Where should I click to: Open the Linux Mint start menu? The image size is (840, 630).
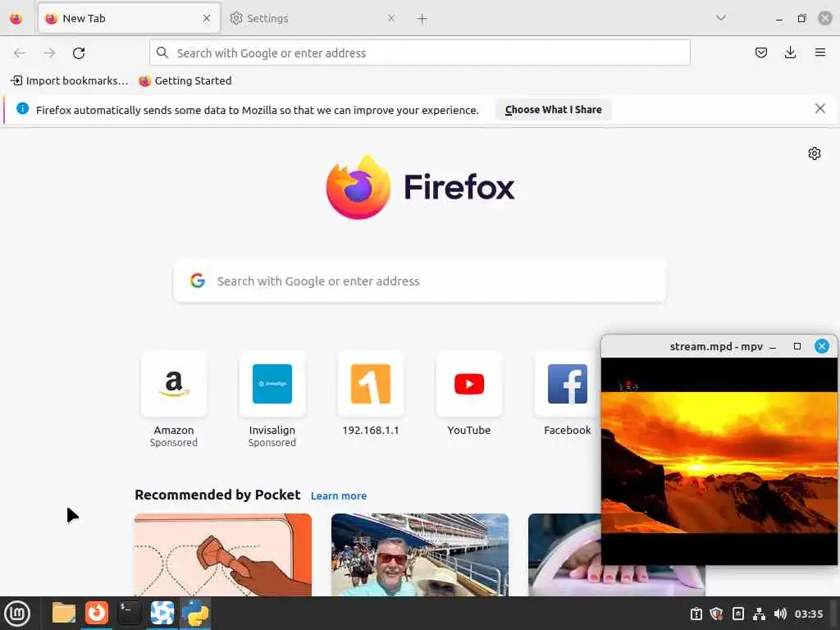pos(17,614)
